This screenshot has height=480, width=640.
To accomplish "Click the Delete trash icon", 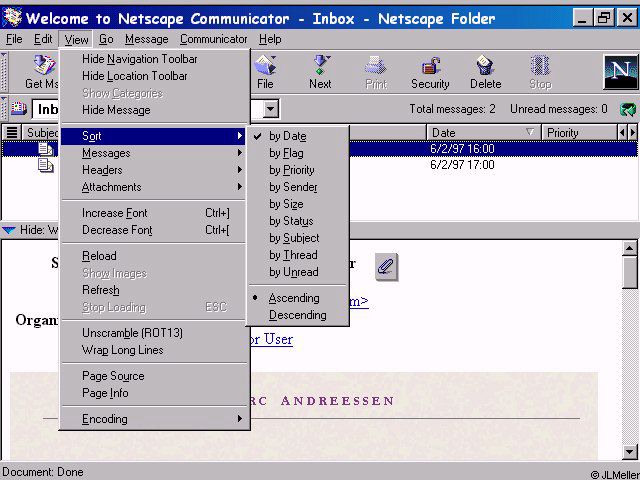I will (485, 65).
